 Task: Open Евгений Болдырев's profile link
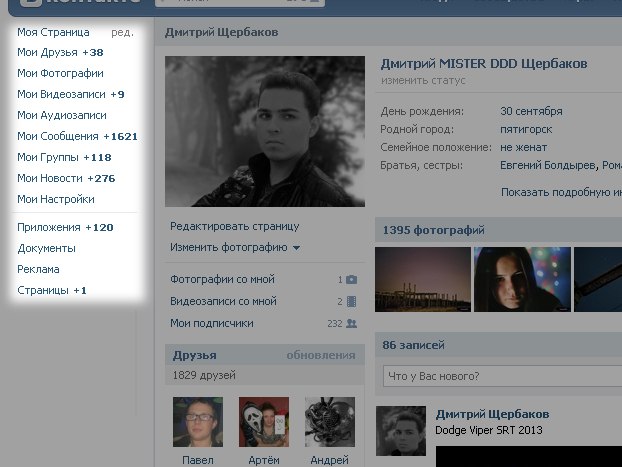pyautogui.click(x=548, y=165)
